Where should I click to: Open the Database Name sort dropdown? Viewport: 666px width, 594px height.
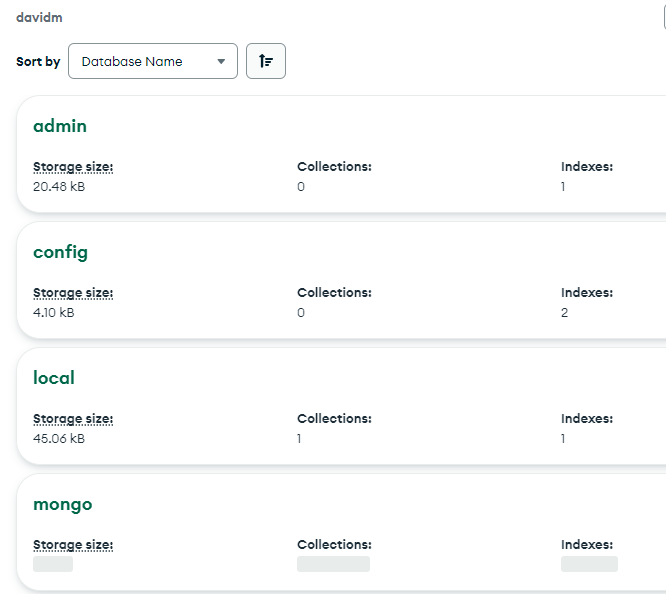152,61
